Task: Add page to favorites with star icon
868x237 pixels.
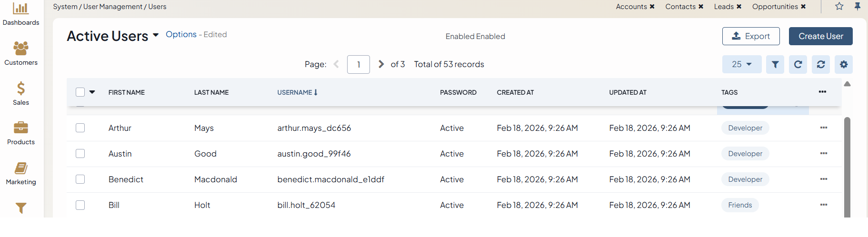Action: click(839, 7)
